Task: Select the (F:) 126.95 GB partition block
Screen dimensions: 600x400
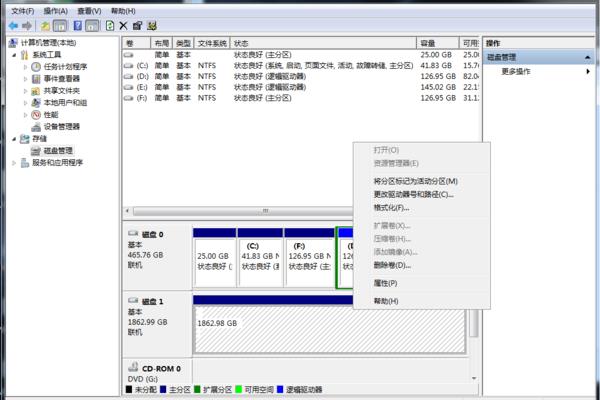Action: pos(309,258)
